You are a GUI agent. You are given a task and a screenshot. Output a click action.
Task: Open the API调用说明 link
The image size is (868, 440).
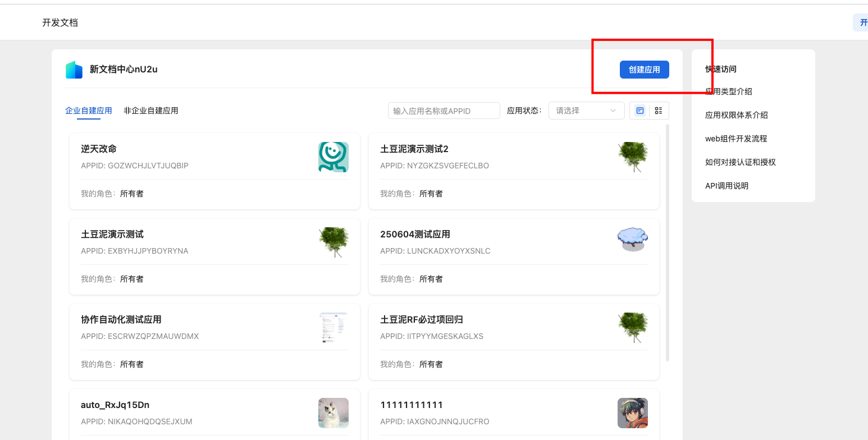click(x=727, y=186)
